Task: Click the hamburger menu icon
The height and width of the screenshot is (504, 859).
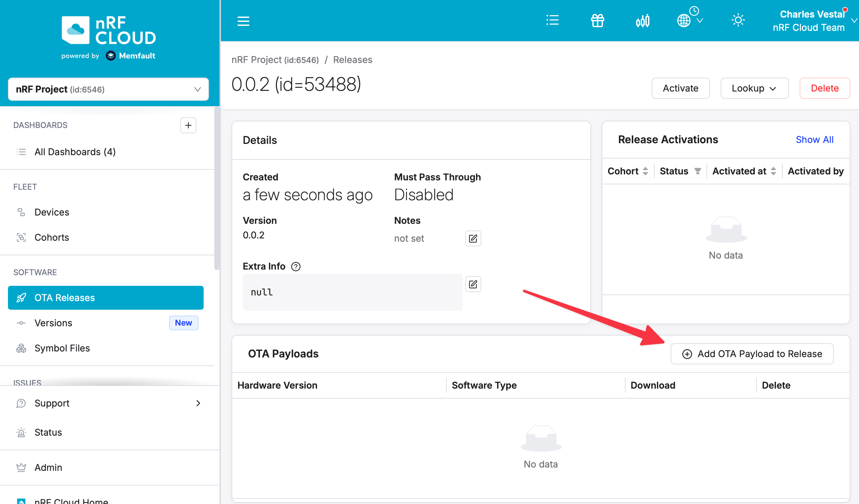Action: pos(243,21)
